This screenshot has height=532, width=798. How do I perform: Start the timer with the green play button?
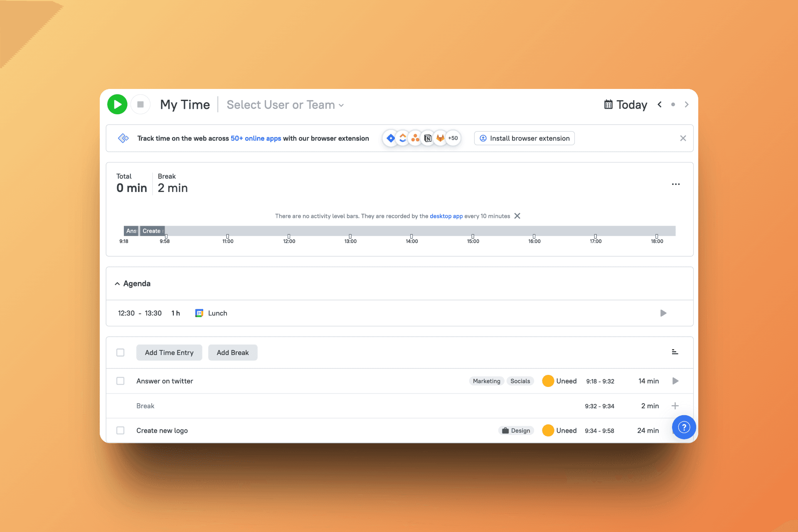[x=117, y=104]
